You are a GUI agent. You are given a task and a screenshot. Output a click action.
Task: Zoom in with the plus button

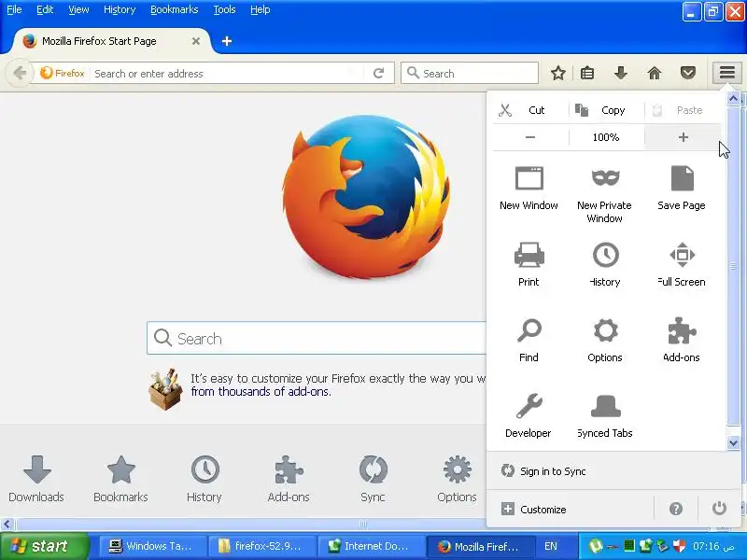point(684,137)
